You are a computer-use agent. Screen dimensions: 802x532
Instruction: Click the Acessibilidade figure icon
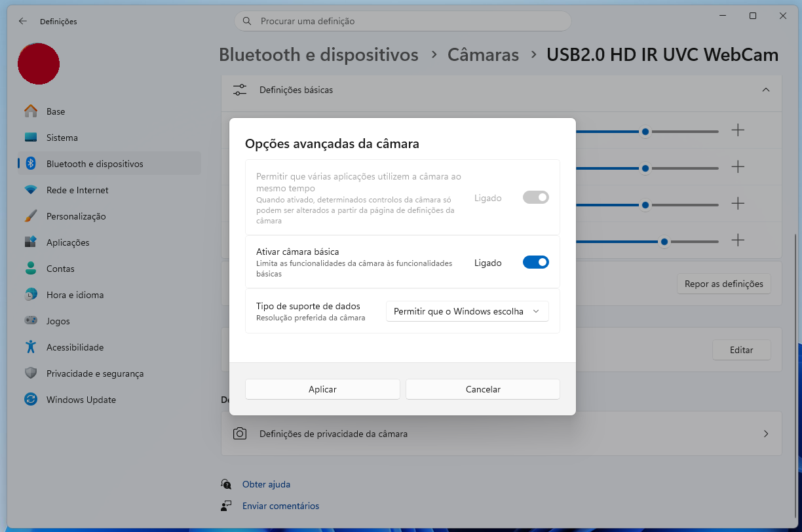pos(31,347)
